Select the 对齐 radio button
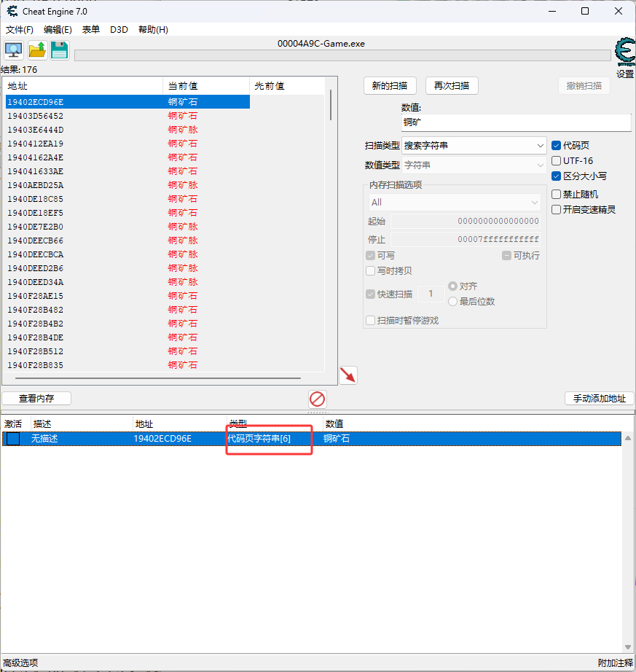This screenshot has height=672, width=636. [x=452, y=286]
